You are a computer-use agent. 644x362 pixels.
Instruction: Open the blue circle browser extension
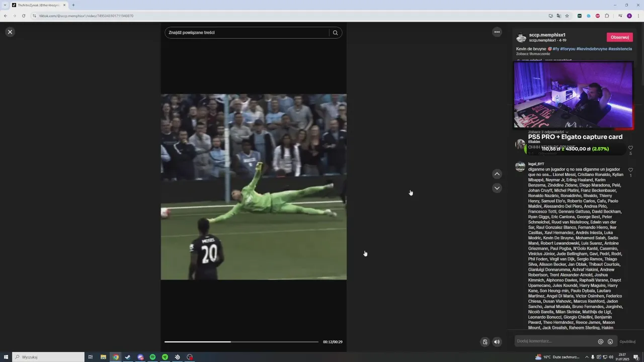(589, 16)
